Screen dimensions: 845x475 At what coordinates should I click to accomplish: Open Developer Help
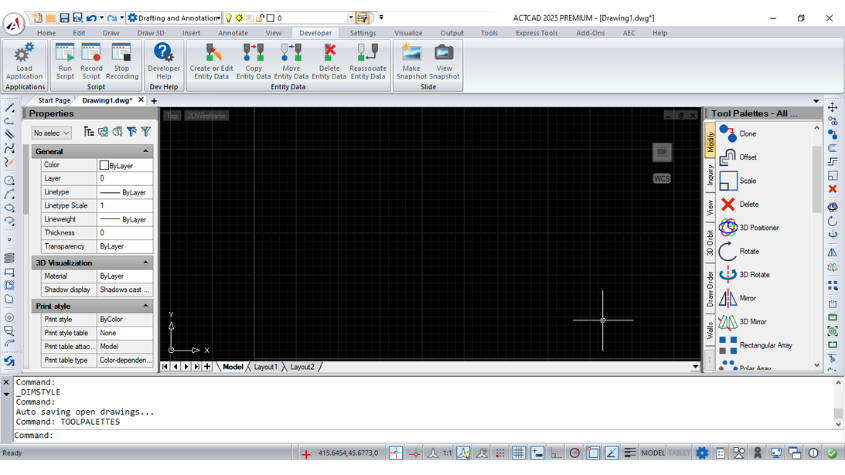(164, 61)
